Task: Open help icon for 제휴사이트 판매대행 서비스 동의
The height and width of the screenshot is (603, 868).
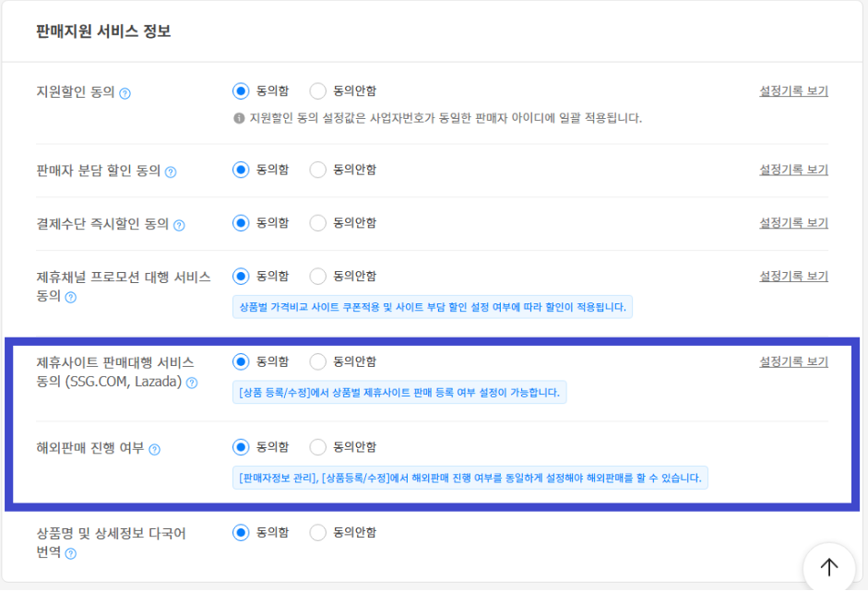Action: [x=192, y=383]
